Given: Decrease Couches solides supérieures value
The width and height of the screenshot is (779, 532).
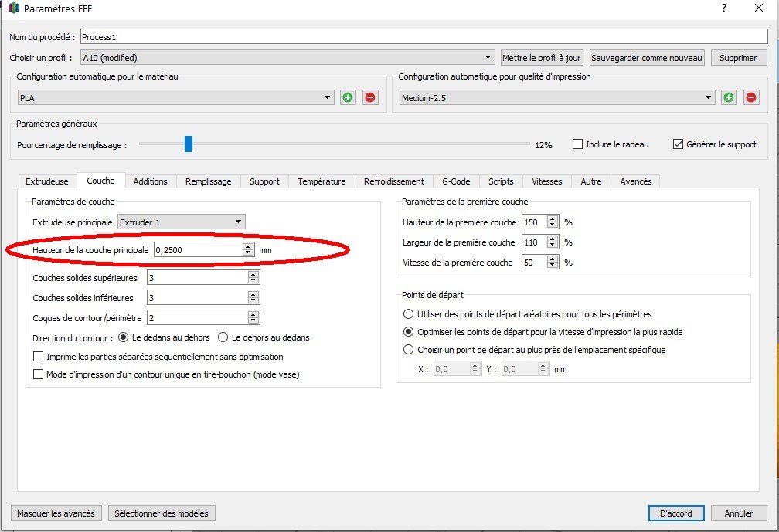Looking at the screenshot, I should [253, 280].
